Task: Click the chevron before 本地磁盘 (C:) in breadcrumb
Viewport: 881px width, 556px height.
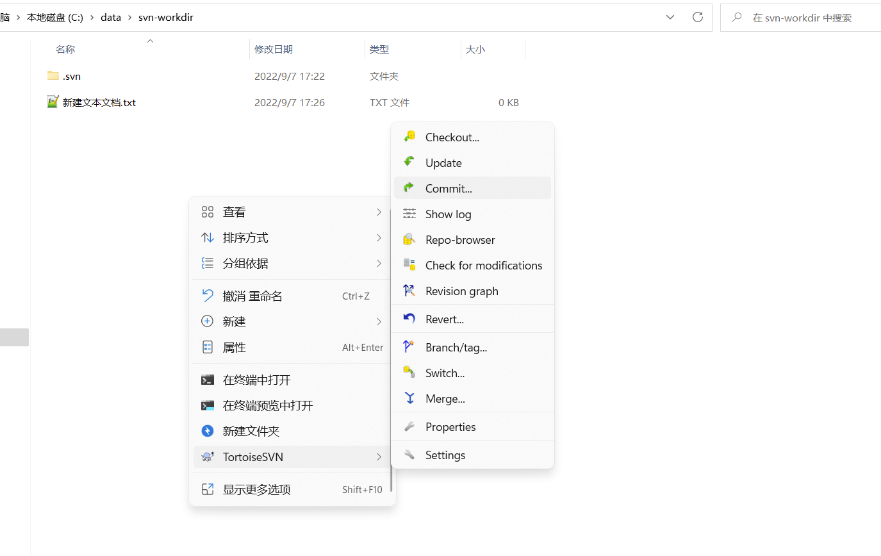Action: (18, 17)
